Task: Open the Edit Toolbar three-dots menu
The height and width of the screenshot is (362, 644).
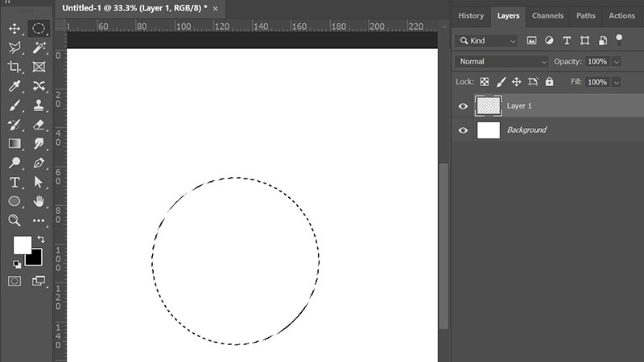Action: (39, 220)
